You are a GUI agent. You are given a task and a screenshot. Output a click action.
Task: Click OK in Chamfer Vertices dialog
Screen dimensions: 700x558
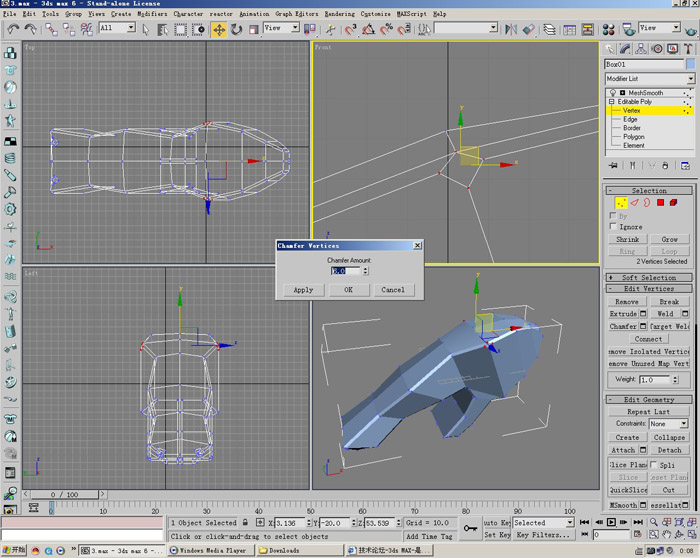click(x=348, y=290)
